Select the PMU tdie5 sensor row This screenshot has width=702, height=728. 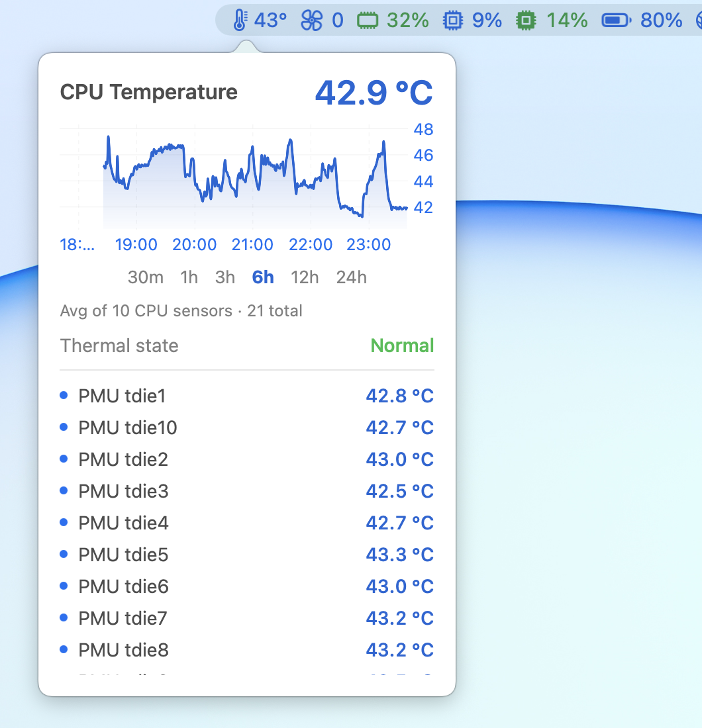point(247,555)
